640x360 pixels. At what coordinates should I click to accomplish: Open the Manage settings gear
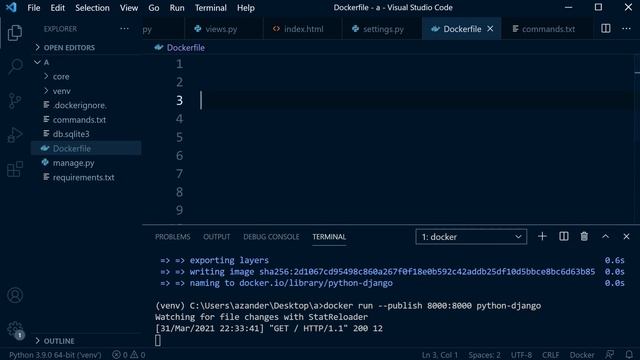click(15, 329)
